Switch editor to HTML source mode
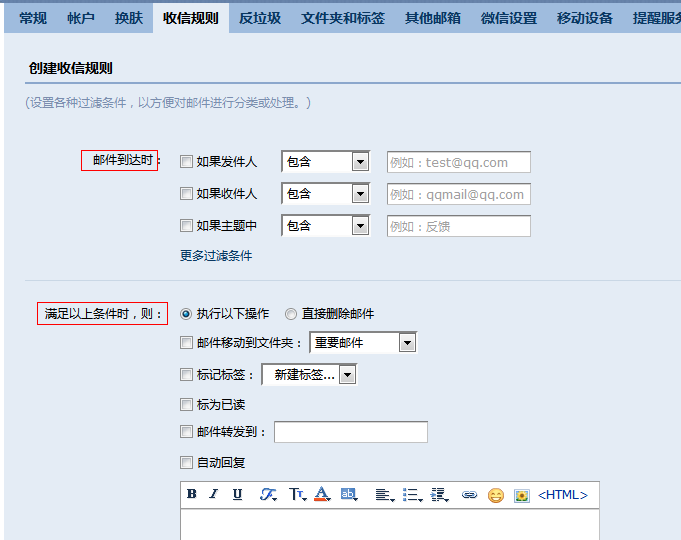The image size is (681, 540). click(x=562, y=495)
